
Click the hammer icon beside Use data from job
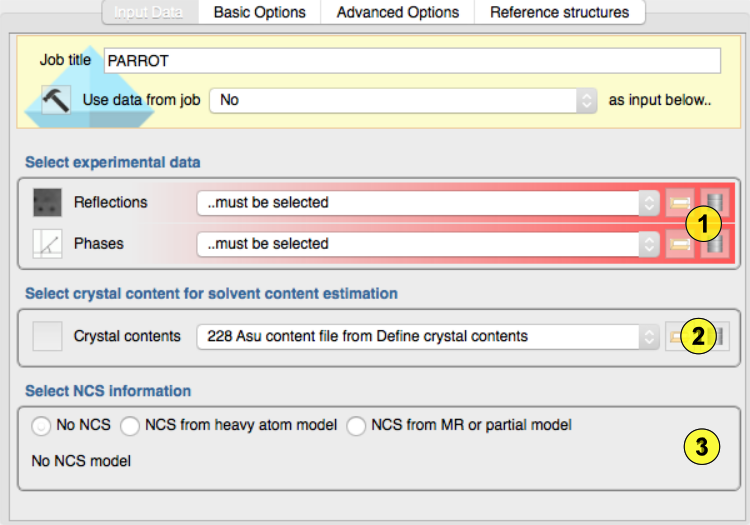[56, 100]
